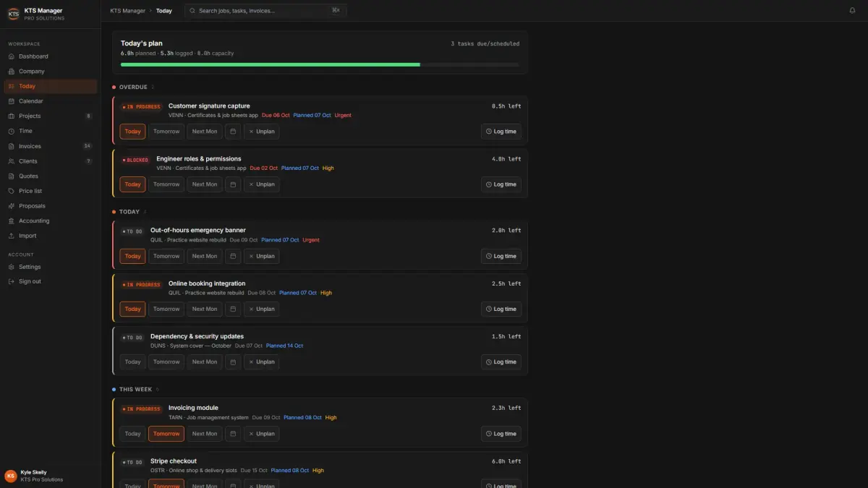The image size is (868, 488).
Task: Switch Out-of-hours emergency banner to Tomorrow
Action: (166, 256)
